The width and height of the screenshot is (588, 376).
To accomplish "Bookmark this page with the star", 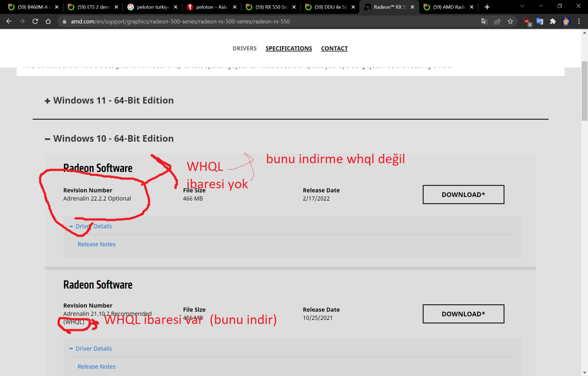I will pos(510,21).
